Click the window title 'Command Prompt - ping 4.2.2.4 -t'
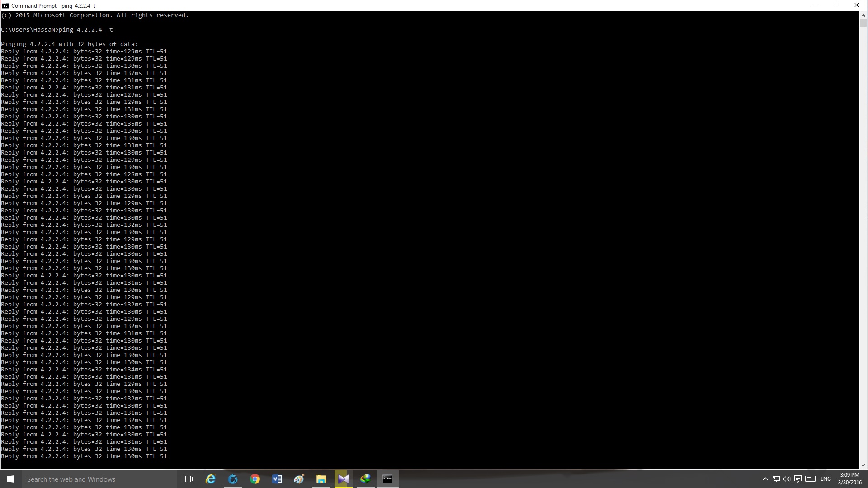This screenshot has width=868, height=488. click(53, 6)
